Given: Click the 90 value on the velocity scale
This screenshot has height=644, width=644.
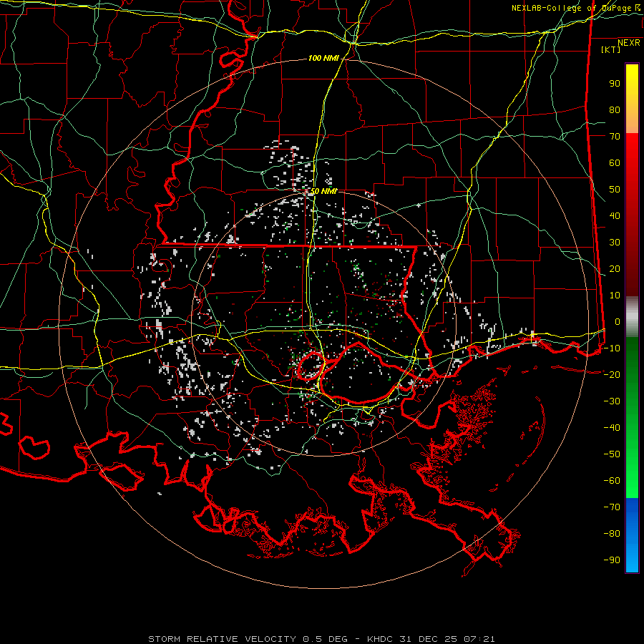Looking at the screenshot, I should pyautogui.click(x=615, y=84).
